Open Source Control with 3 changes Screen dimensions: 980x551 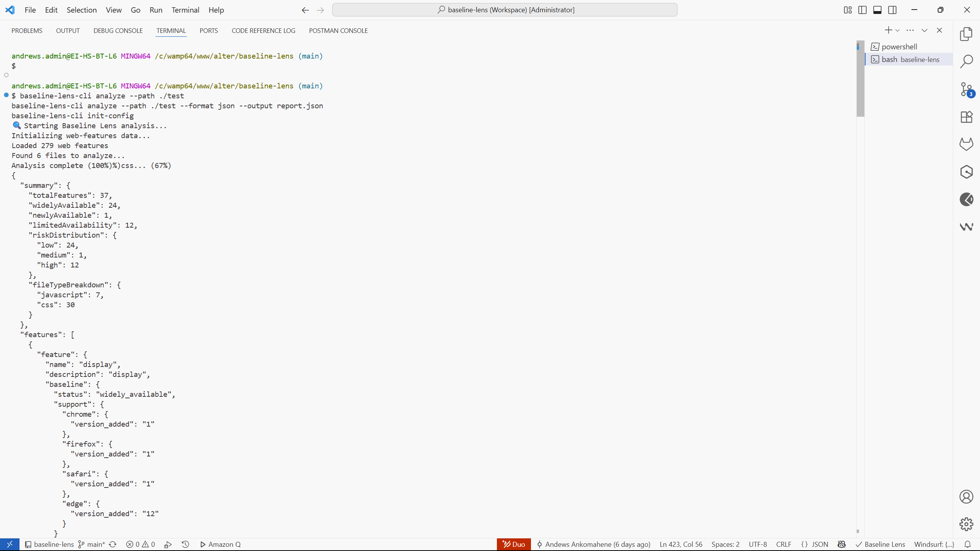(x=966, y=90)
